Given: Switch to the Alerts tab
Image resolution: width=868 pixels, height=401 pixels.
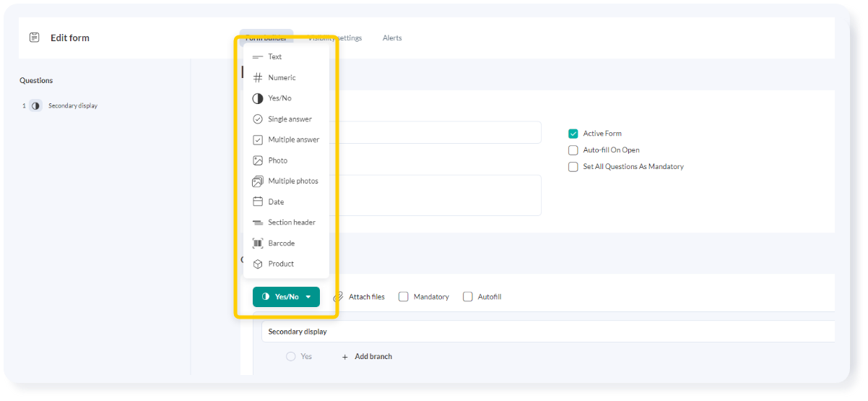Looking at the screenshot, I should (x=392, y=38).
